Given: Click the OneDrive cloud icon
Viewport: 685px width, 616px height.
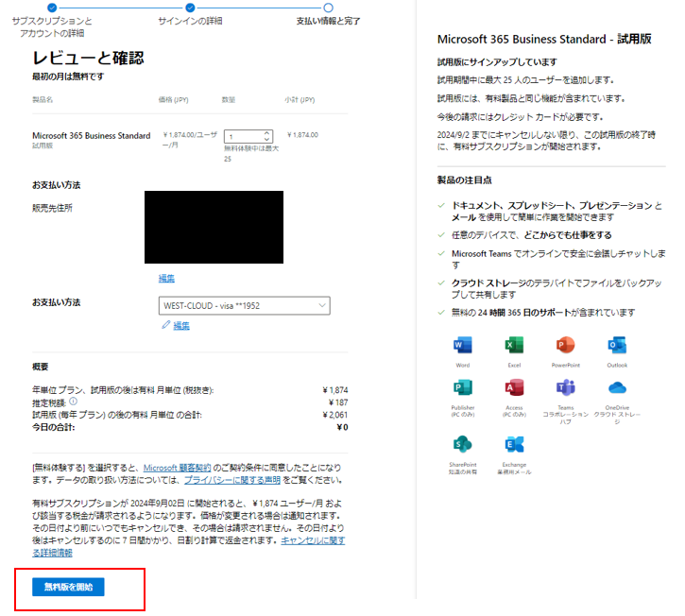Looking at the screenshot, I should (617, 387).
